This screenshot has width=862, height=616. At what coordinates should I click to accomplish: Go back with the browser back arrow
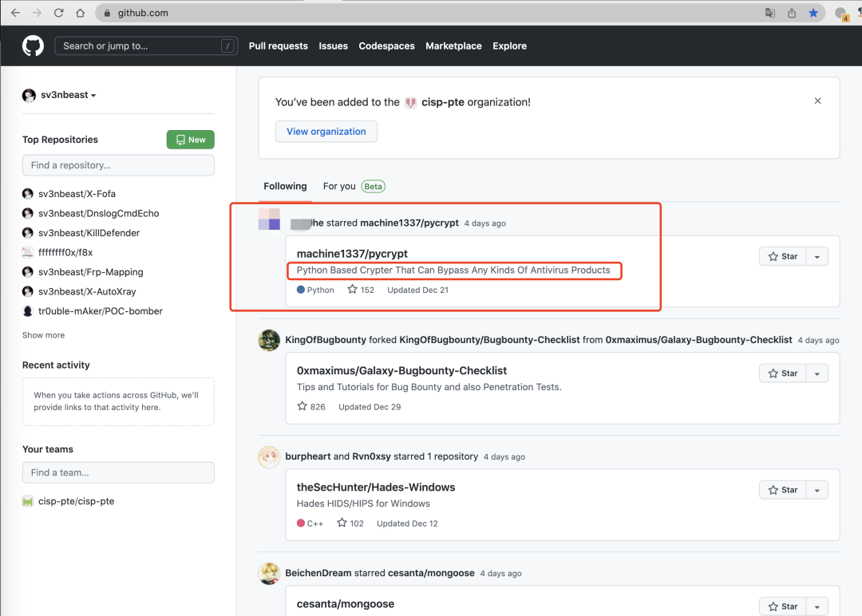click(15, 13)
